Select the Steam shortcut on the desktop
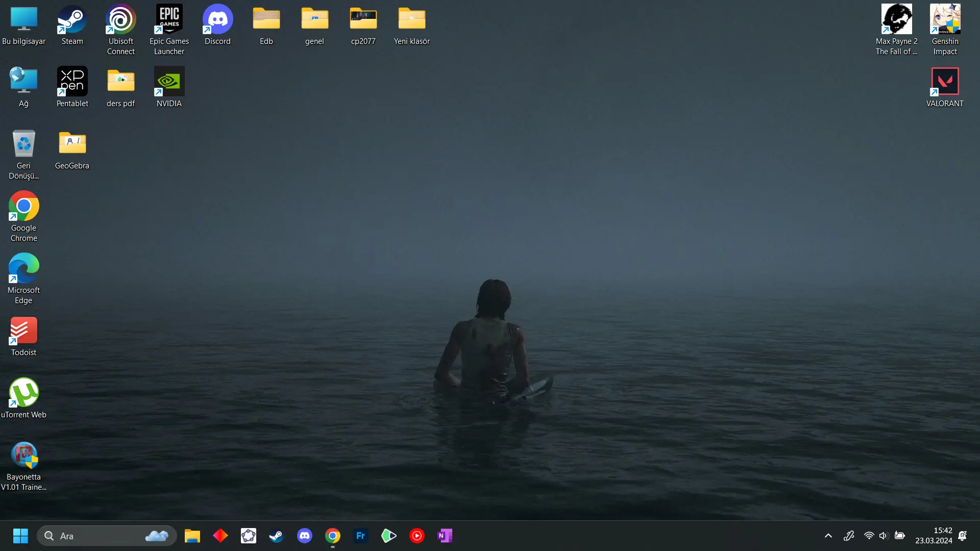The height and width of the screenshot is (551, 980). [x=72, y=26]
